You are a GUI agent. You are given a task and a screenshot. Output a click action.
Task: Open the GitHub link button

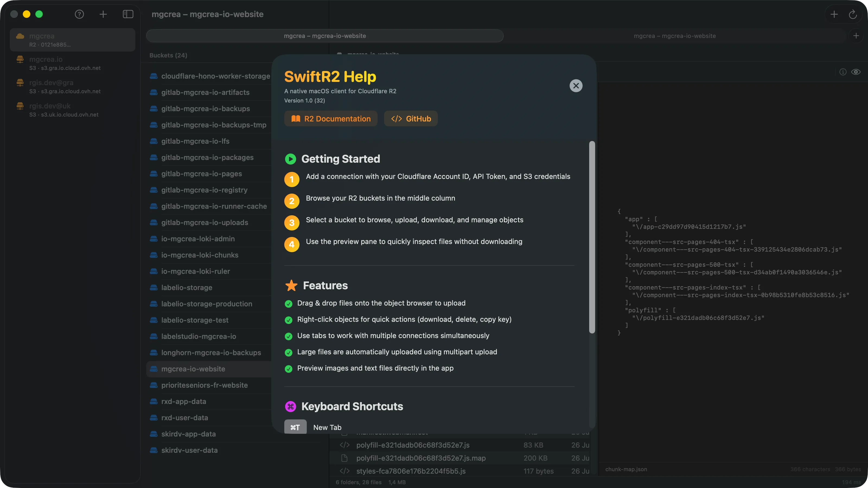411,118
